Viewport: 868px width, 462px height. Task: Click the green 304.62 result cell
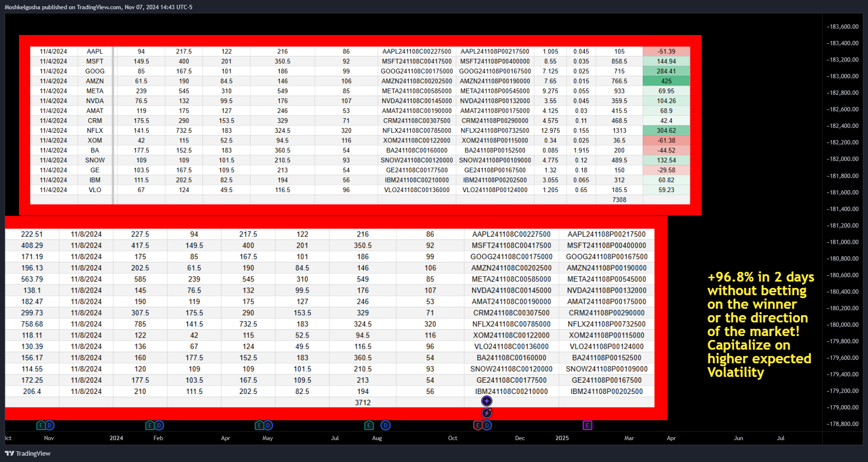pos(666,131)
